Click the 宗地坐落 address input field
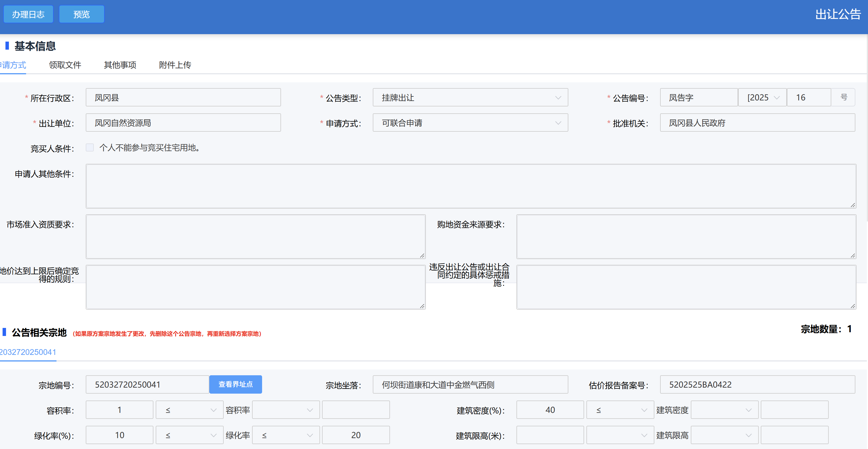The height and width of the screenshot is (449, 868). pyautogui.click(x=470, y=385)
